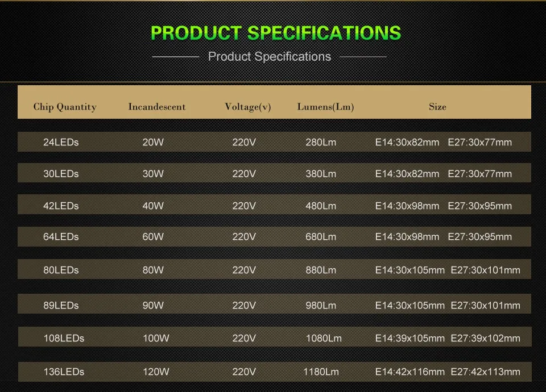Select the 108LEDs row label
The width and height of the screenshot is (546, 392).
click(x=64, y=339)
